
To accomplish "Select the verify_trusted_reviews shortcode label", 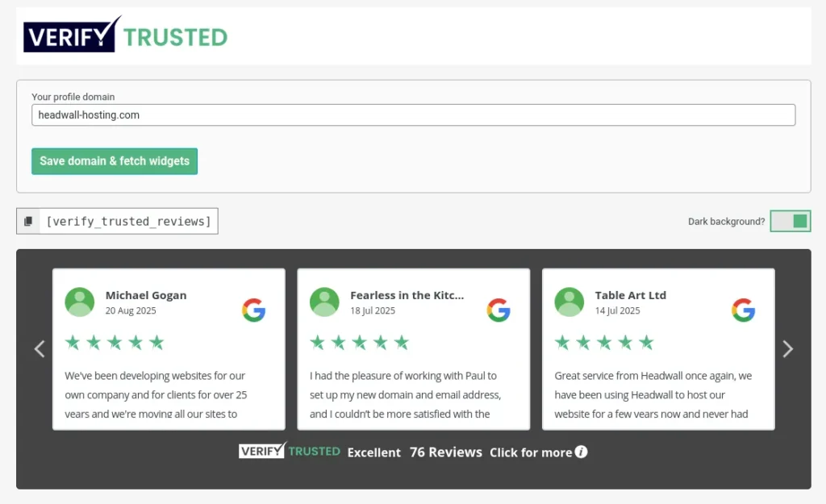I will pyautogui.click(x=129, y=220).
